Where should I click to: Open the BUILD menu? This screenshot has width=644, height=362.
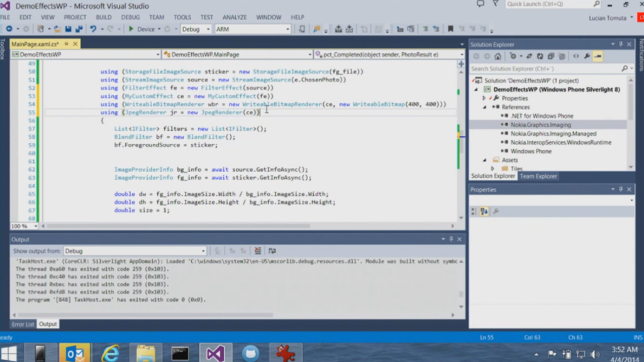tap(104, 17)
